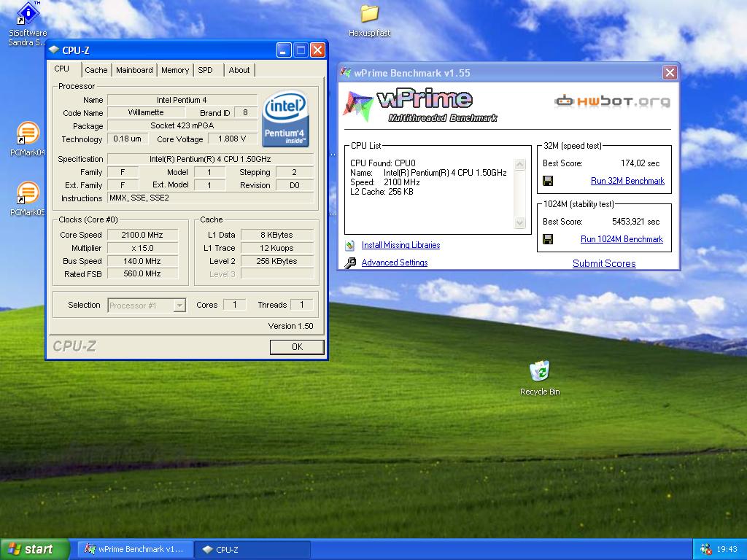The image size is (747, 560).
Task: Click the wPrime logo graphic
Action: [419, 106]
